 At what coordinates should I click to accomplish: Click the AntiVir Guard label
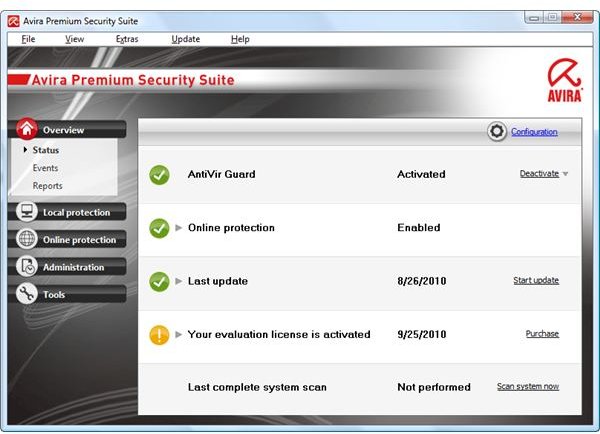click(x=222, y=175)
